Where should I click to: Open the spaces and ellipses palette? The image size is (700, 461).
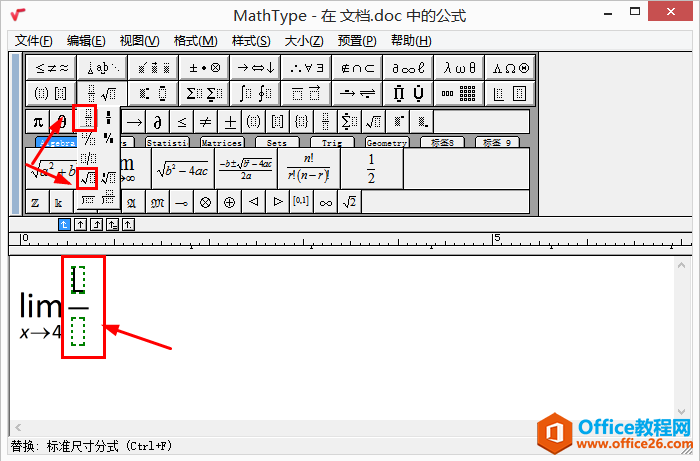click(102, 68)
